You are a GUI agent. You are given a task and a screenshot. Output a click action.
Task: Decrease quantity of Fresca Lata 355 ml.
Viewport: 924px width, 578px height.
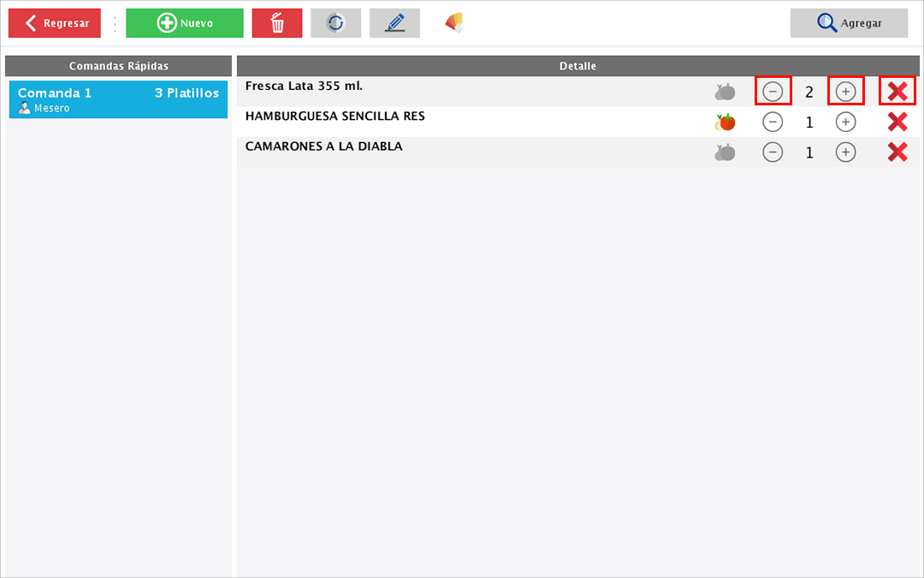coord(773,92)
